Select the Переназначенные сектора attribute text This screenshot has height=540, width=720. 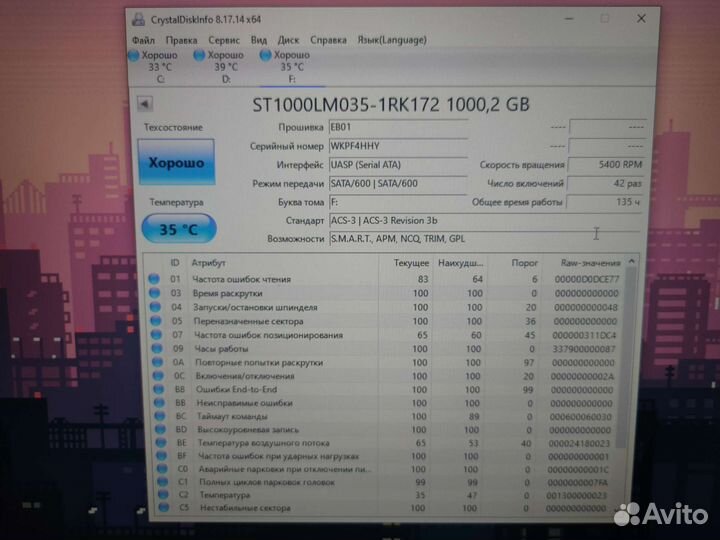248,321
